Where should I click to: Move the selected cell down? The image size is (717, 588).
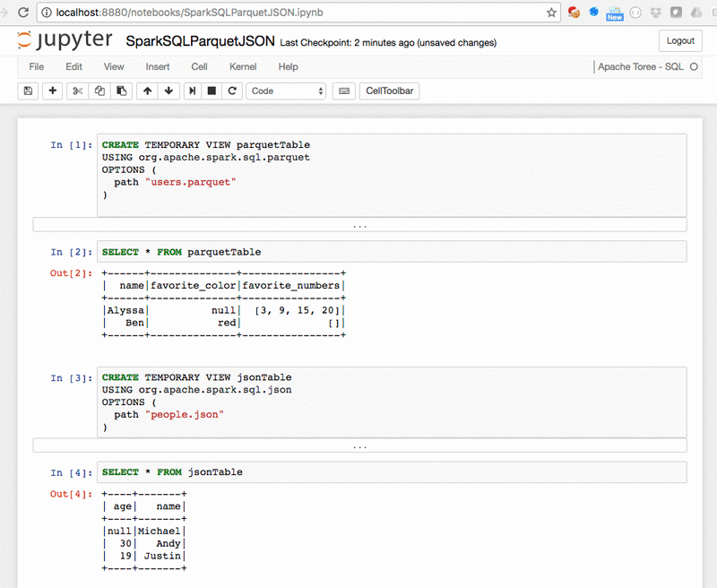point(168,91)
